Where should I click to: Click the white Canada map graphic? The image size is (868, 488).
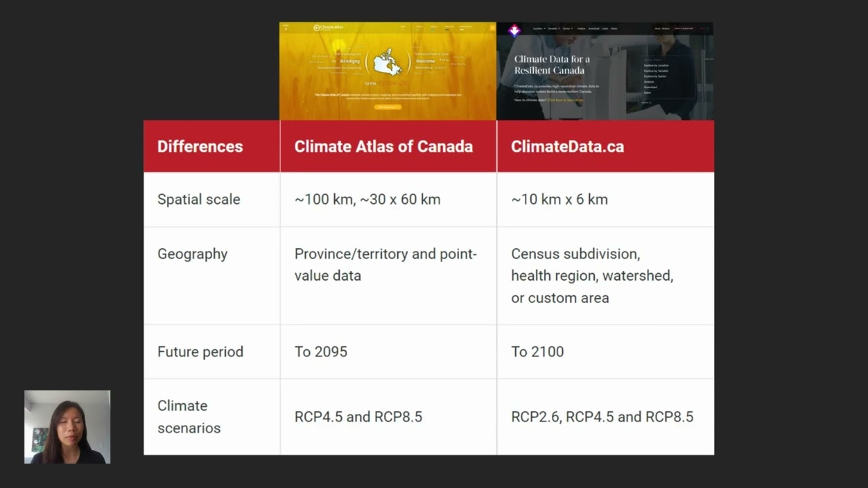point(388,62)
